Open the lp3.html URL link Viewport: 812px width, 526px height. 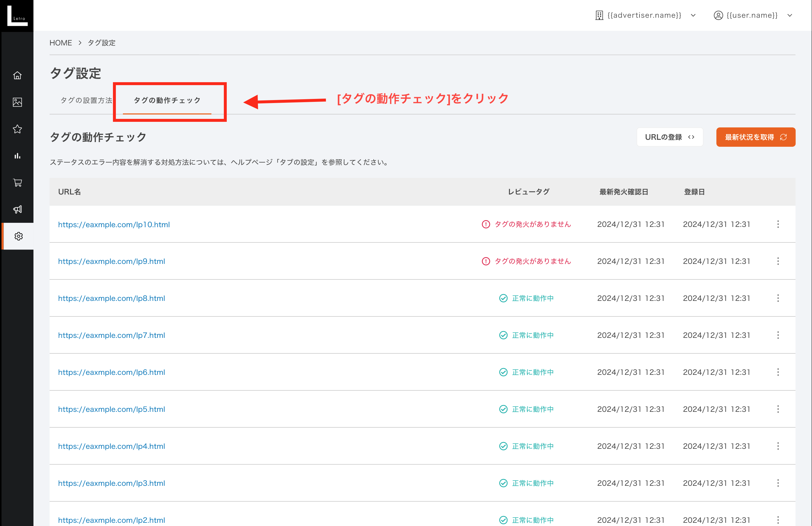click(x=111, y=483)
